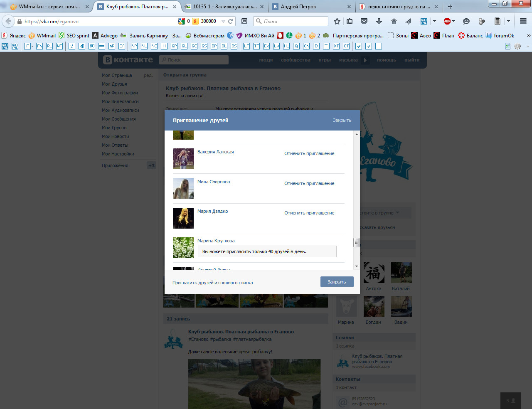532x409 pixels.
Task: Click the blue Закрыть button in dialog footer
Action: (x=337, y=282)
